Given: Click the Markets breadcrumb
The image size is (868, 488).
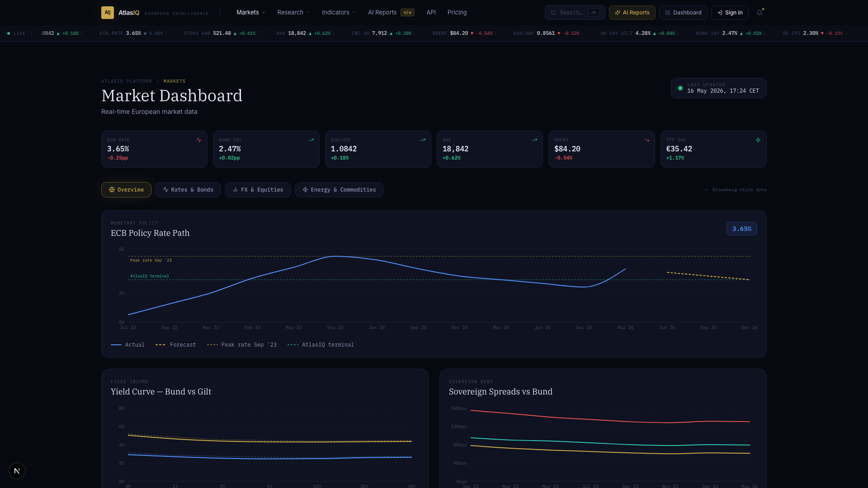Looking at the screenshot, I should point(175,81).
